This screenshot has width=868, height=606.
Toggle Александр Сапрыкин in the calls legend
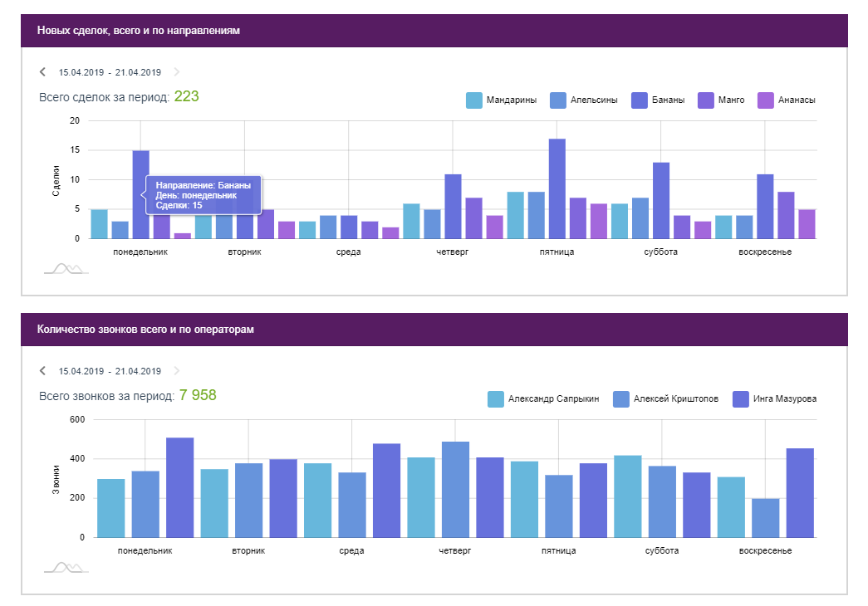pyautogui.click(x=543, y=399)
